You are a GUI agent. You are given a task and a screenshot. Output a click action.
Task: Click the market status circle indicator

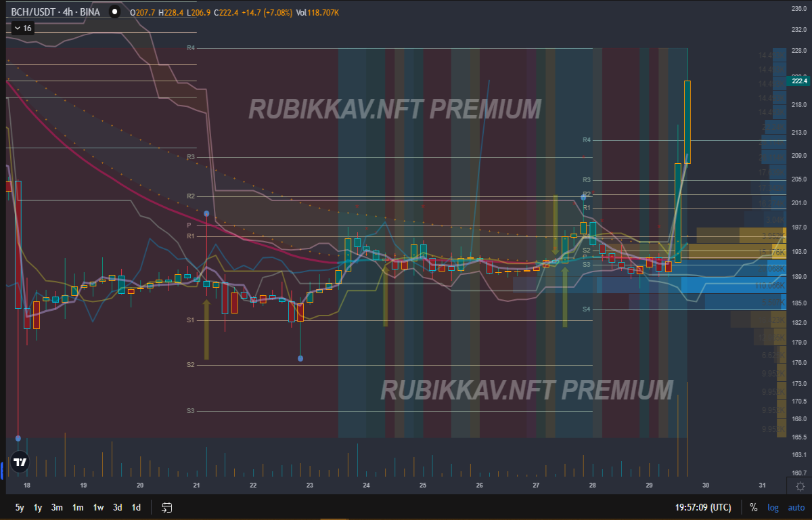coord(114,12)
